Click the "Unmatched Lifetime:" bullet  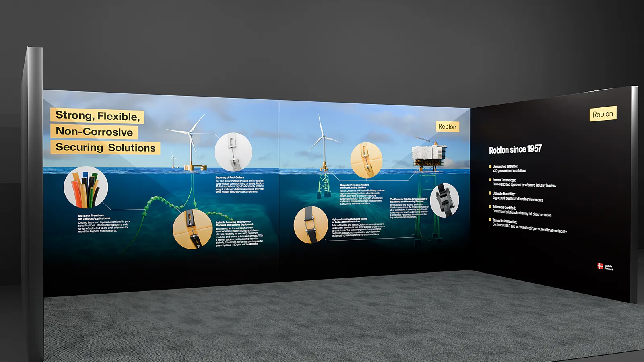click(505, 166)
